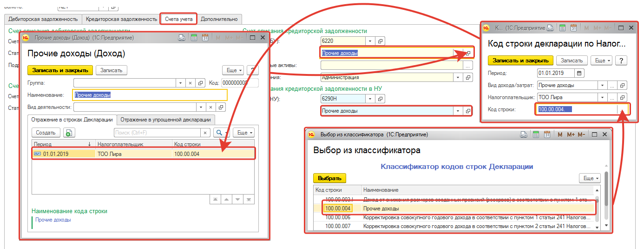Clear the Группа field with x
This screenshot has height=249, width=644.
click(190, 83)
